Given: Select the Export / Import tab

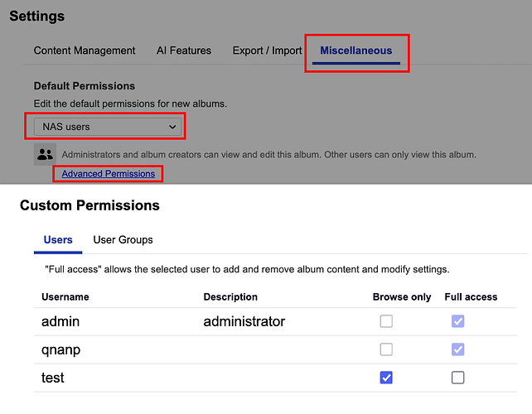Looking at the screenshot, I should pyautogui.click(x=267, y=51).
